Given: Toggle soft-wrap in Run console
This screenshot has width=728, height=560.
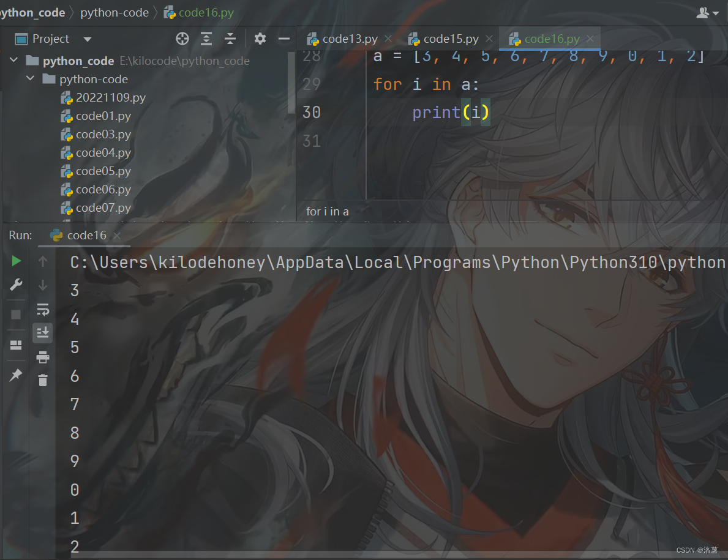Looking at the screenshot, I should pyautogui.click(x=43, y=309).
